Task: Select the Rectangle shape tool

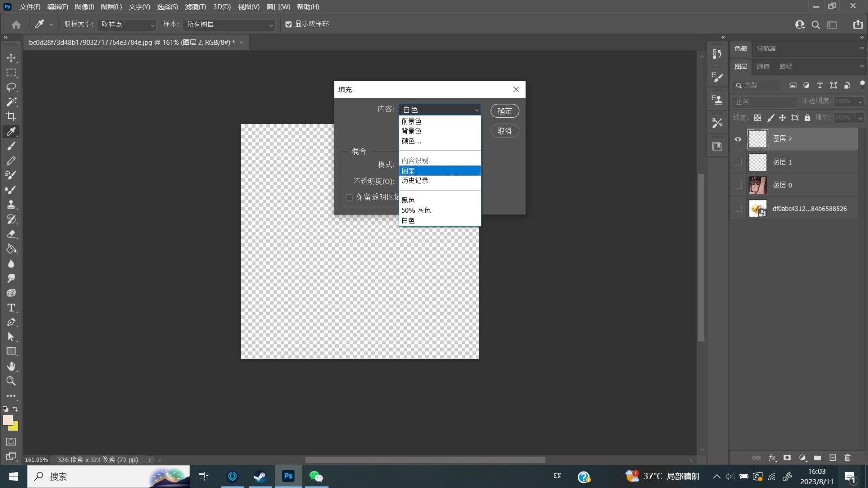Action: pyautogui.click(x=11, y=351)
